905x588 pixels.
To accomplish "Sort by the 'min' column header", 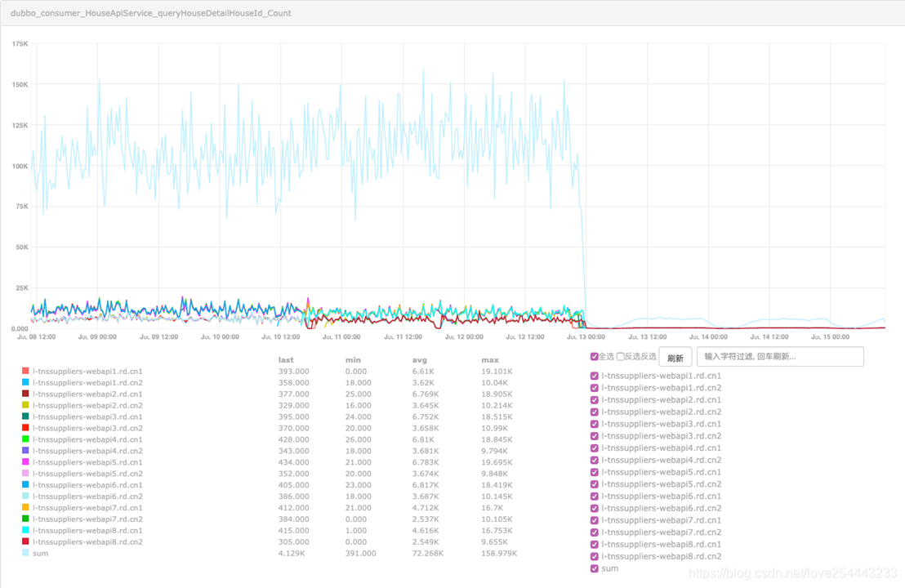I will point(353,359).
